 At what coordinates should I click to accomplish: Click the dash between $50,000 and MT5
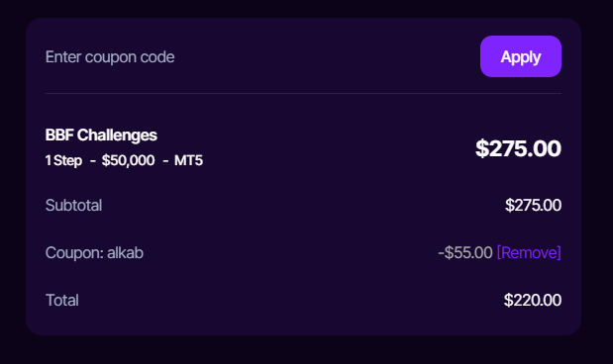[165, 161]
